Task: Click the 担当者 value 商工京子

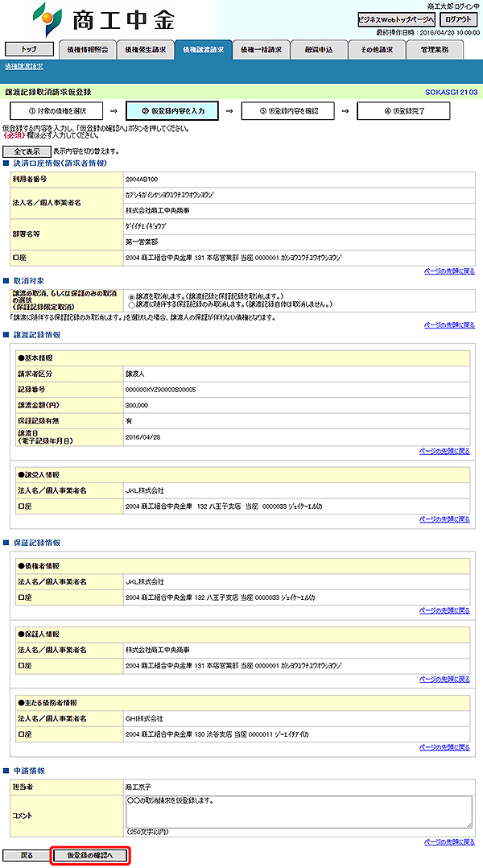Action: click(x=138, y=786)
